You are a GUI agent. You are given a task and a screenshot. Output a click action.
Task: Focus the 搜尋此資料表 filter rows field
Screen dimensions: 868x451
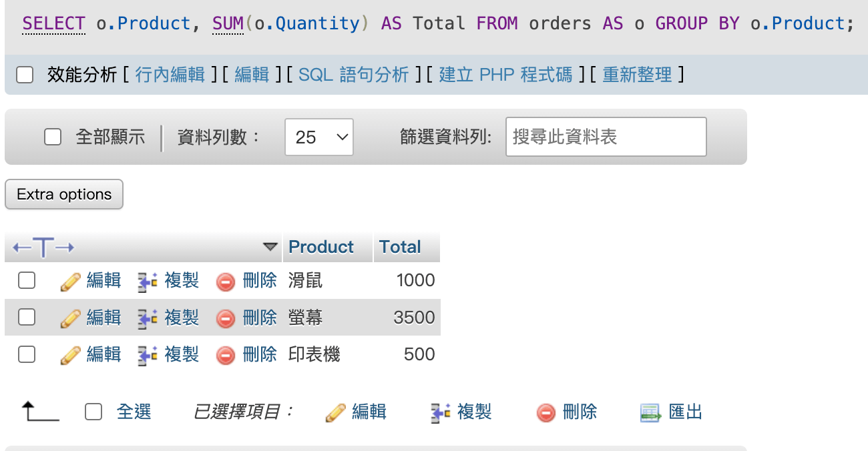click(606, 137)
